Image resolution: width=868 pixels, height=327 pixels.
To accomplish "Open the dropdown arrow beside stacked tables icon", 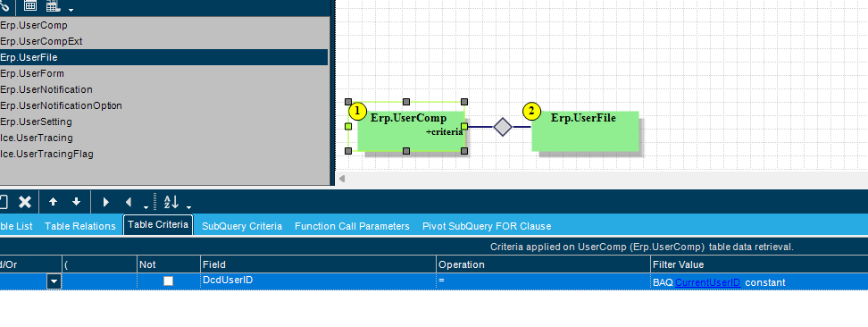I will coord(71,10).
